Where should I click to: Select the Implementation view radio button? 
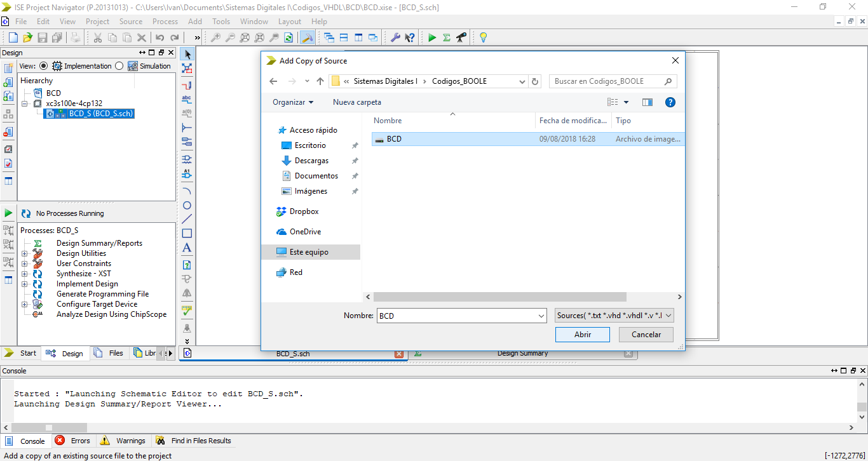click(x=43, y=66)
